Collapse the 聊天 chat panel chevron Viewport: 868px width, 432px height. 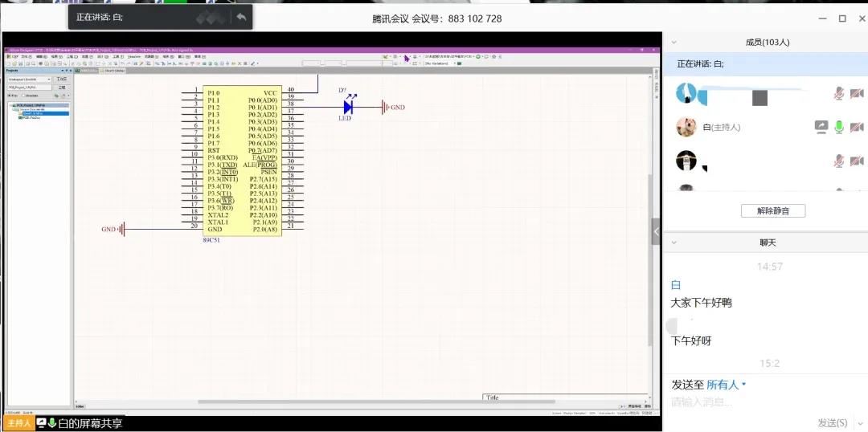[674, 242]
